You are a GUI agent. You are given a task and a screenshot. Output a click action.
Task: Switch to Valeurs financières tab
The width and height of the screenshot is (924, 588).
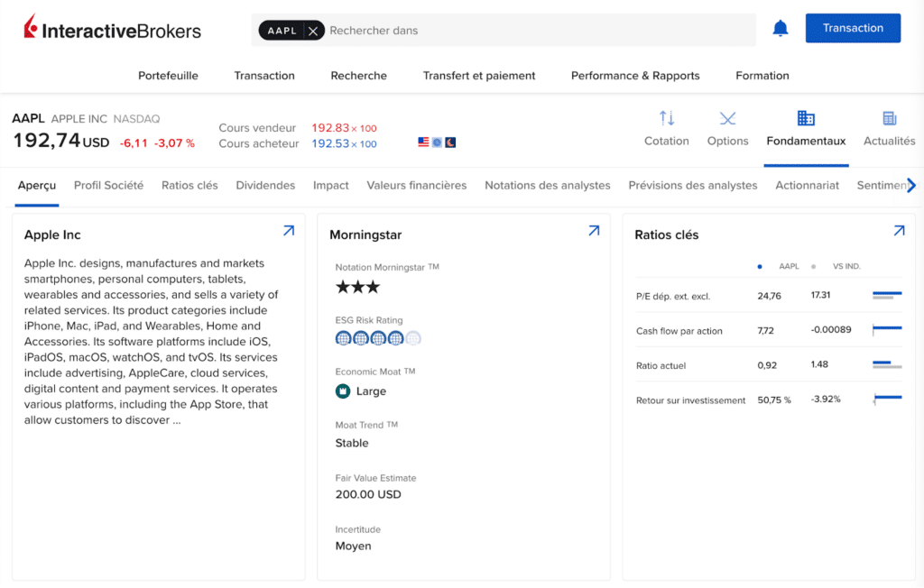click(417, 186)
